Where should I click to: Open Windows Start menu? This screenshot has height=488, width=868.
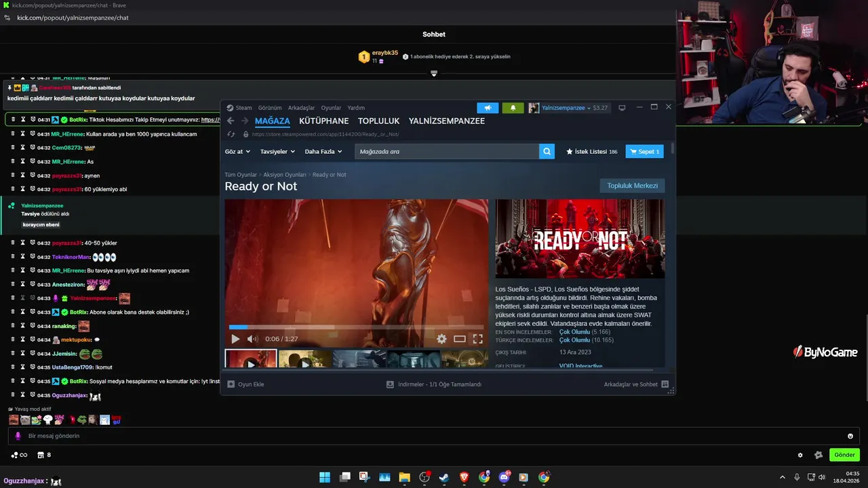[325, 477]
